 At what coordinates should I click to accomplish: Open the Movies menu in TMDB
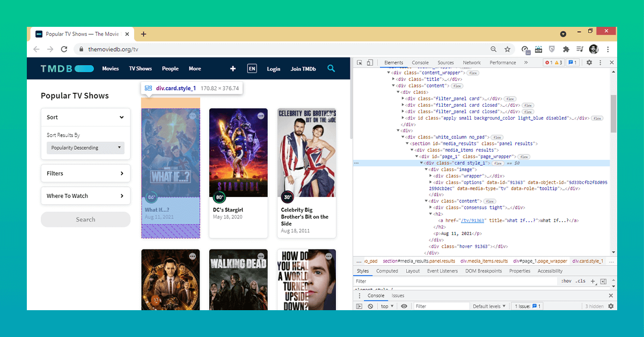[x=111, y=69]
